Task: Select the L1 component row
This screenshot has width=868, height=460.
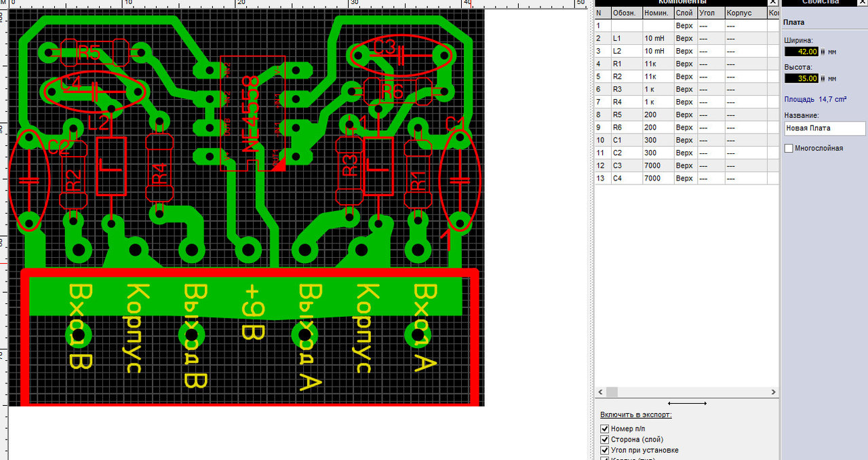Action: tap(687, 39)
